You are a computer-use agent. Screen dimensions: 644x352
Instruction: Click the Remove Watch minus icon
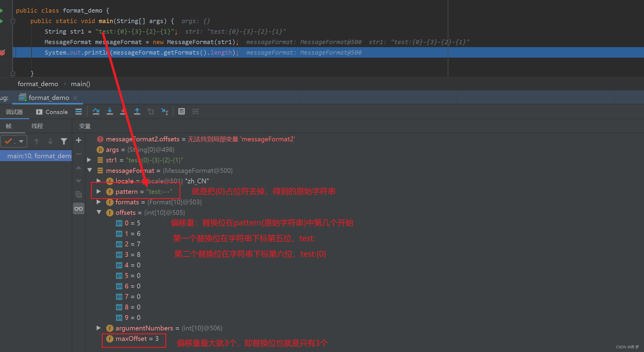pyautogui.click(x=79, y=154)
